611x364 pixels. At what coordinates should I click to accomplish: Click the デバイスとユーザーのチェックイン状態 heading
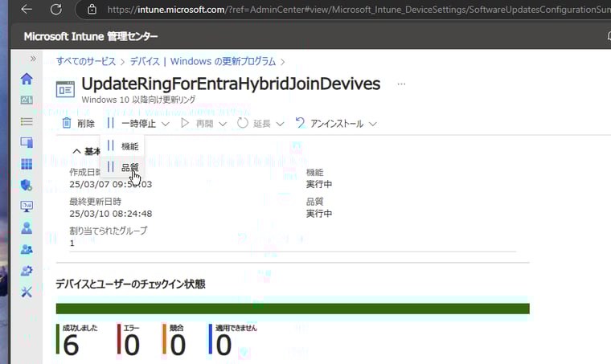point(130,284)
